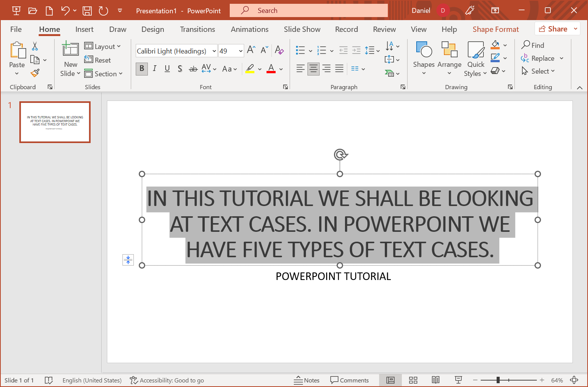The height and width of the screenshot is (387, 588).
Task: Open Slide Sorter view in status bar
Action: pos(413,380)
